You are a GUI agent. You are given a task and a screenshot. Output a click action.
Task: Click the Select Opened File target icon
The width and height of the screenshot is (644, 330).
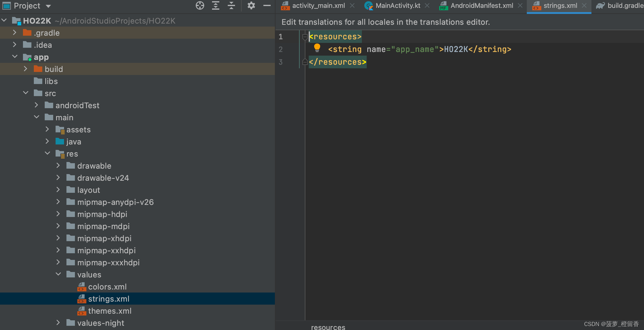pyautogui.click(x=200, y=5)
